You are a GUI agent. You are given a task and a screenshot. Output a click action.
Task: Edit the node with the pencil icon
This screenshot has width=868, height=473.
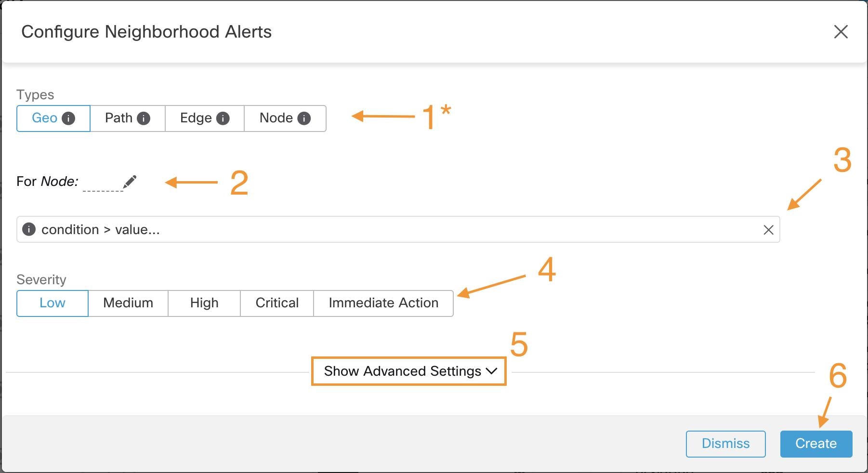click(130, 182)
